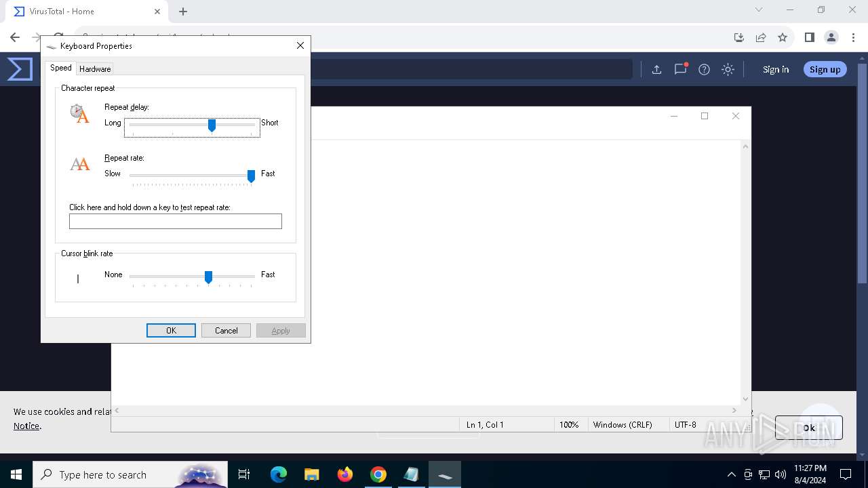The height and width of the screenshot is (488, 868).
Task: Click Keyboard Properties taskbar icon
Action: click(x=445, y=474)
